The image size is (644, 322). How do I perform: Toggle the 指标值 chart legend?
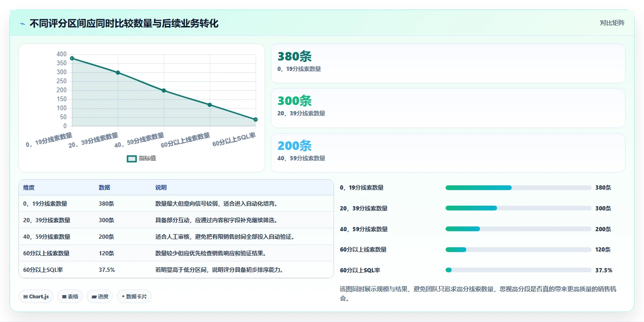click(141, 158)
